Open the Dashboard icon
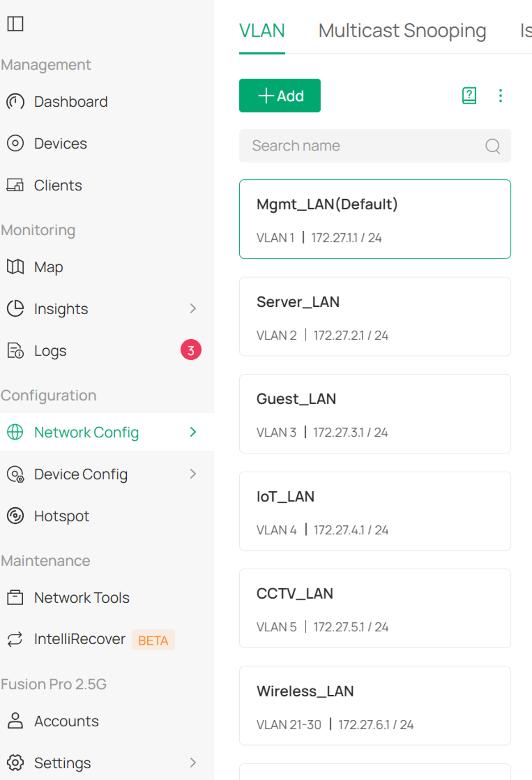Viewport: 532px width, 780px height. click(15, 102)
